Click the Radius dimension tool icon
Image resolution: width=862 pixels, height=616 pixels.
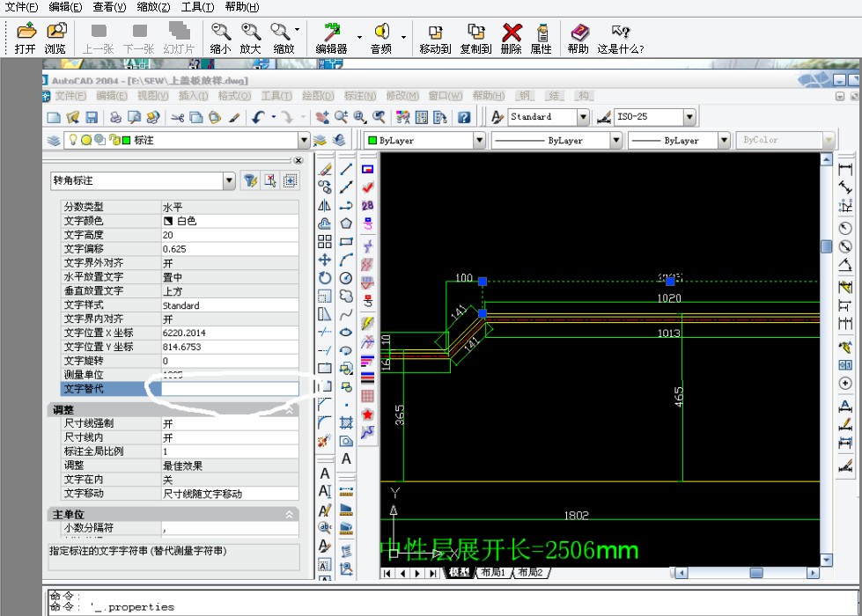point(845,228)
